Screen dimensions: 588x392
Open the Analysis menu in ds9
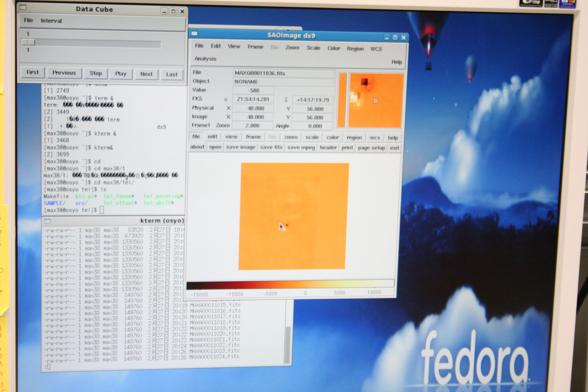pyautogui.click(x=205, y=59)
